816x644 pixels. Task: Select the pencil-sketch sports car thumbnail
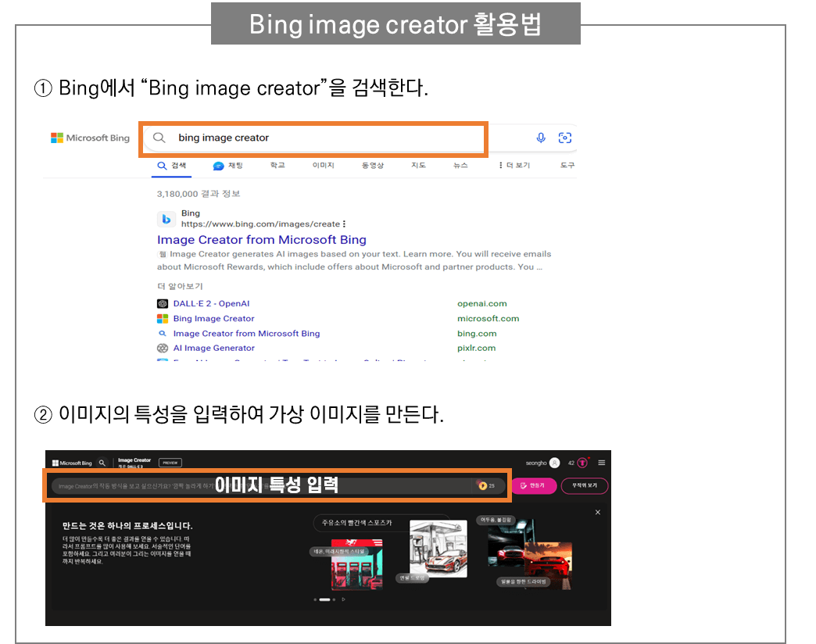point(438,549)
